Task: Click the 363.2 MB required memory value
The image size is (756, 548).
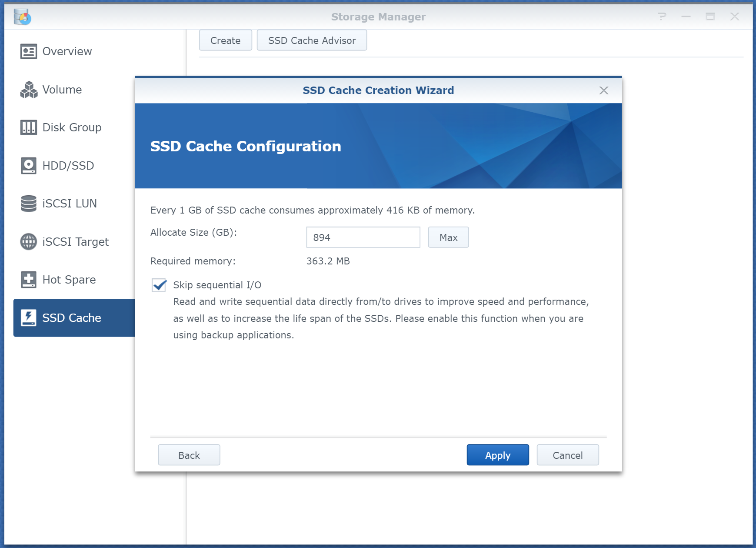Action: [328, 261]
